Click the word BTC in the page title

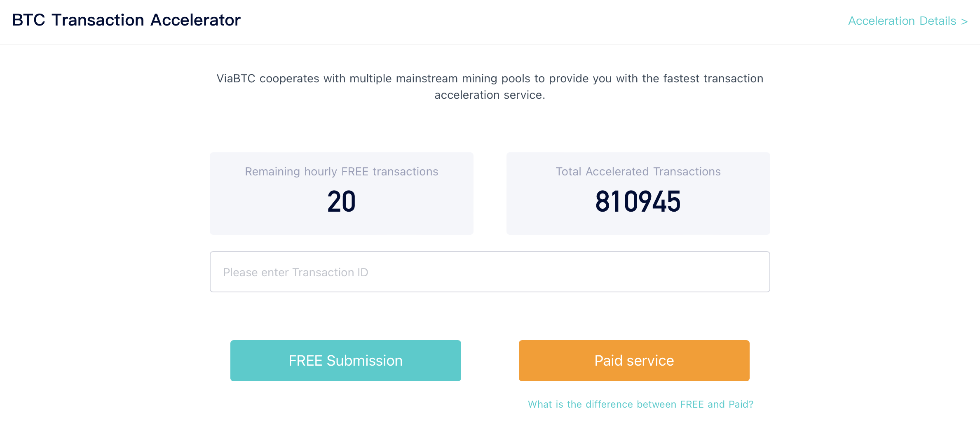(28, 20)
